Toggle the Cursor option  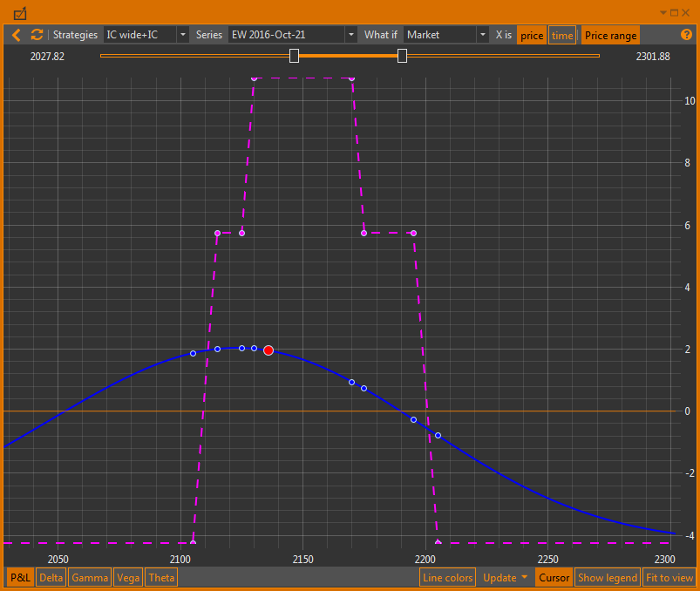[554, 578]
